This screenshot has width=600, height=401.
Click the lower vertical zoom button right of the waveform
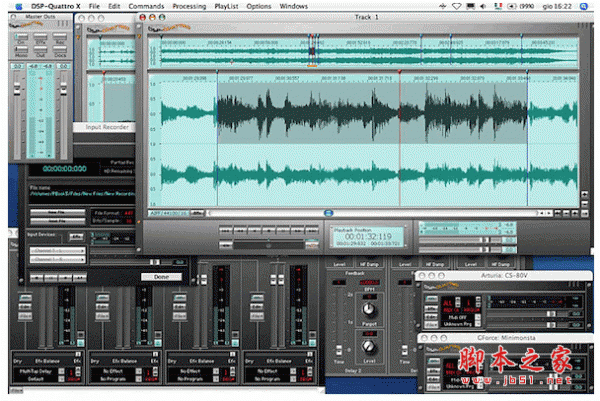click(585, 204)
